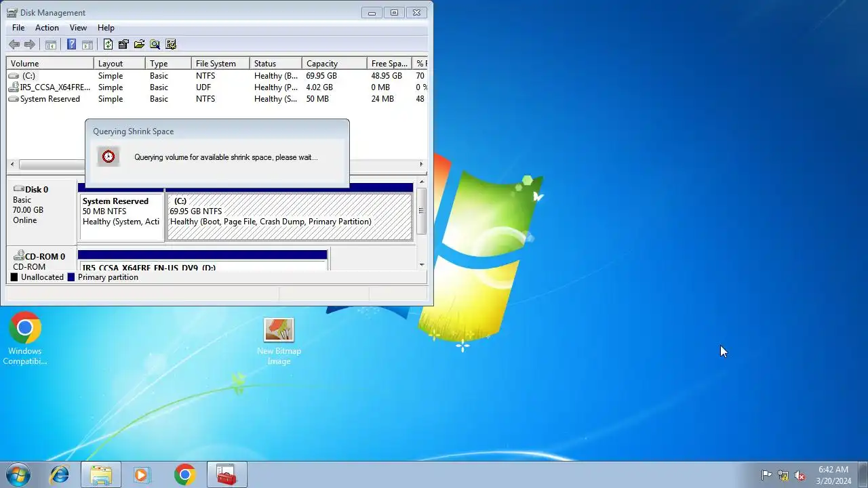The height and width of the screenshot is (488, 868).
Task: Select the CD-ROM 0 label panel
Action: [x=41, y=259]
